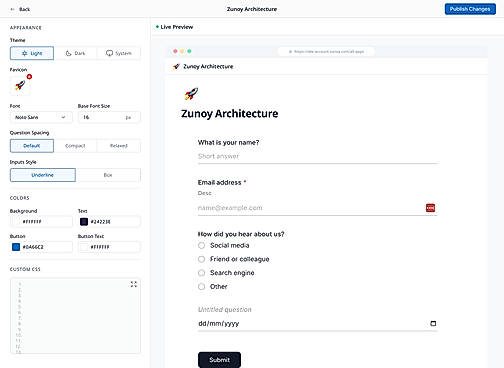Image resolution: width=504 pixels, height=368 pixels.
Task: Expand the Custom CSS editor fullscreen
Action: tap(134, 284)
